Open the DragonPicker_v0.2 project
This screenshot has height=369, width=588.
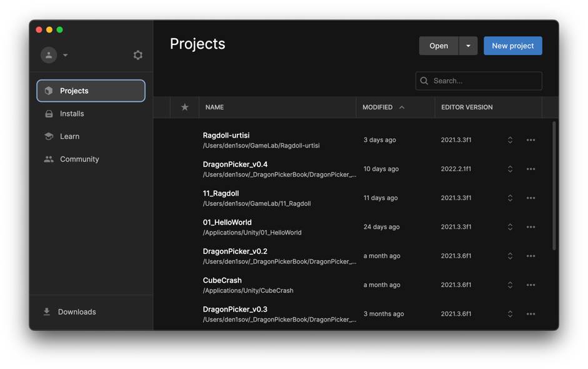[x=235, y=251]
